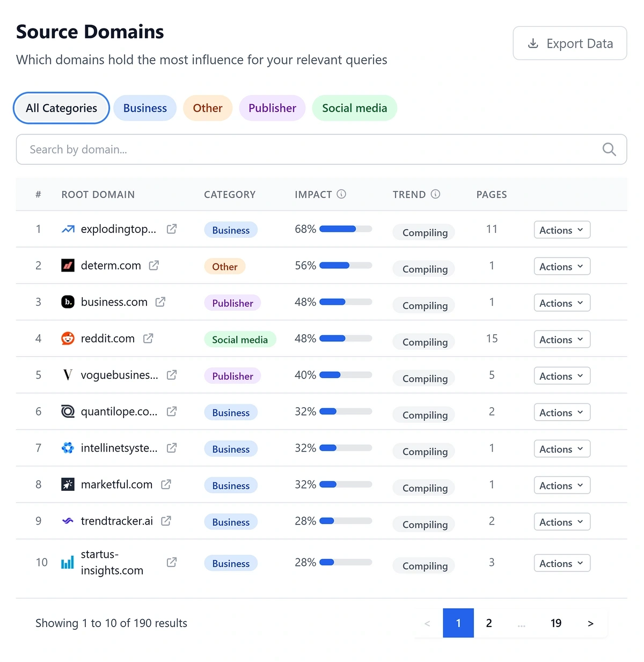Open external link for intellinetsyste... domain
The height and width of the screenshot is (662, 644).
click(172, 448)
